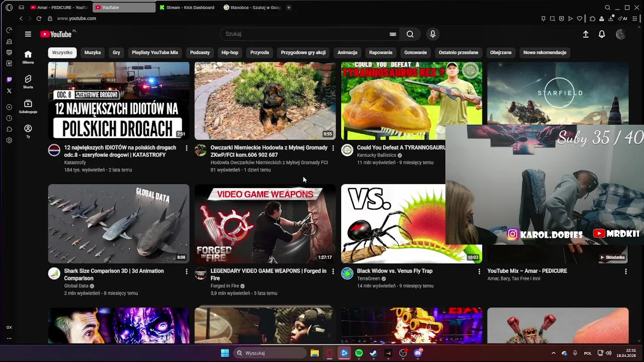Select the Wszystko filter chip

click(x=62, y=52)
